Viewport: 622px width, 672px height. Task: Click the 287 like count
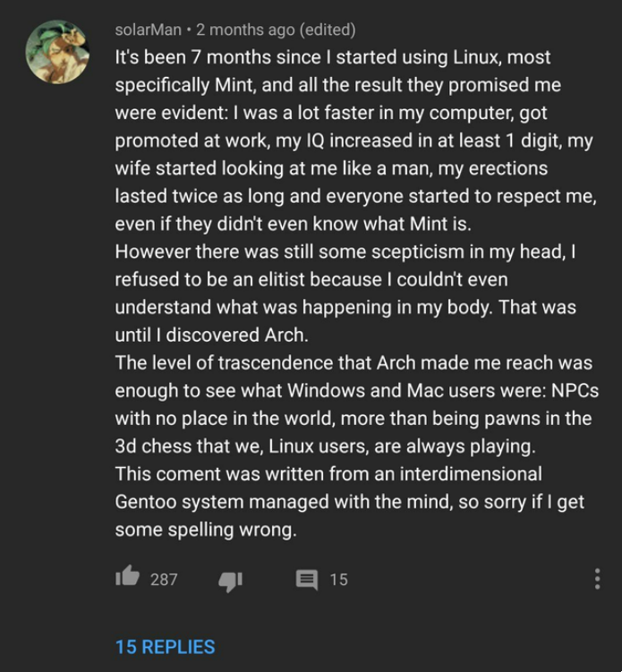pos(164,580)
